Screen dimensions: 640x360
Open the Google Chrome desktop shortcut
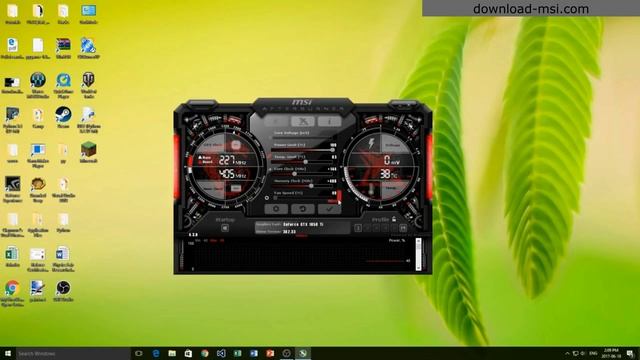click(x=12, y=293)
